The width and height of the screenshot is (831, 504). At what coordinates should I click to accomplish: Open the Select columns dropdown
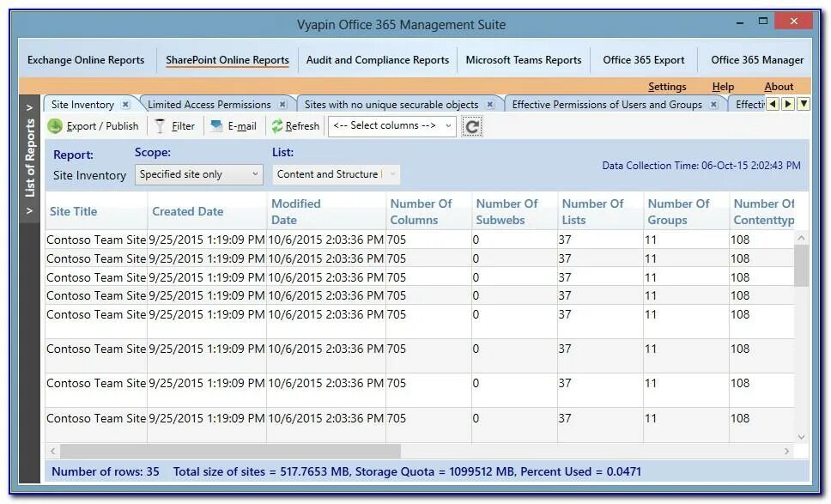pyautogui.click(x=392, y=126)
